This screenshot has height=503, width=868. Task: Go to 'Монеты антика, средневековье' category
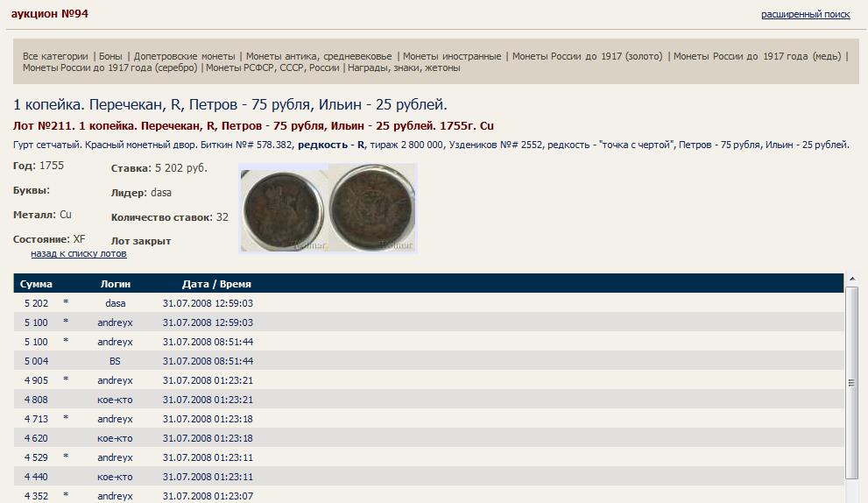[x=319, y=56]
